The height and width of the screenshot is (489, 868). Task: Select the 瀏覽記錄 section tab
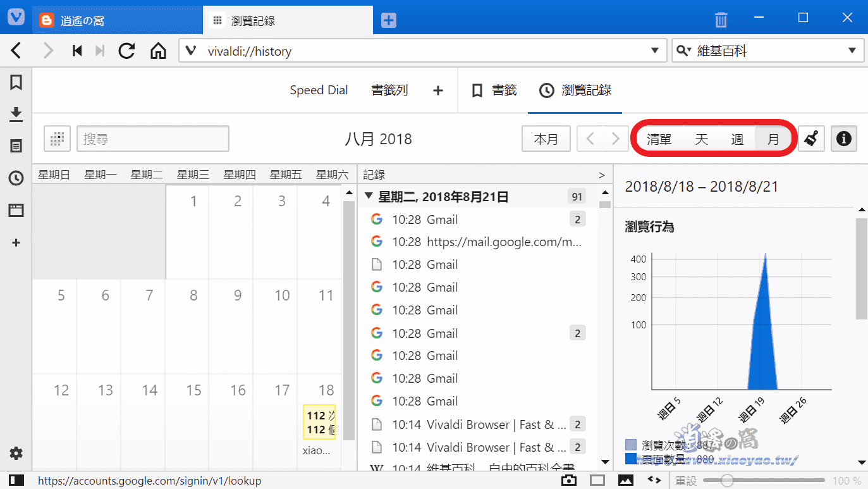coord(575,90)
